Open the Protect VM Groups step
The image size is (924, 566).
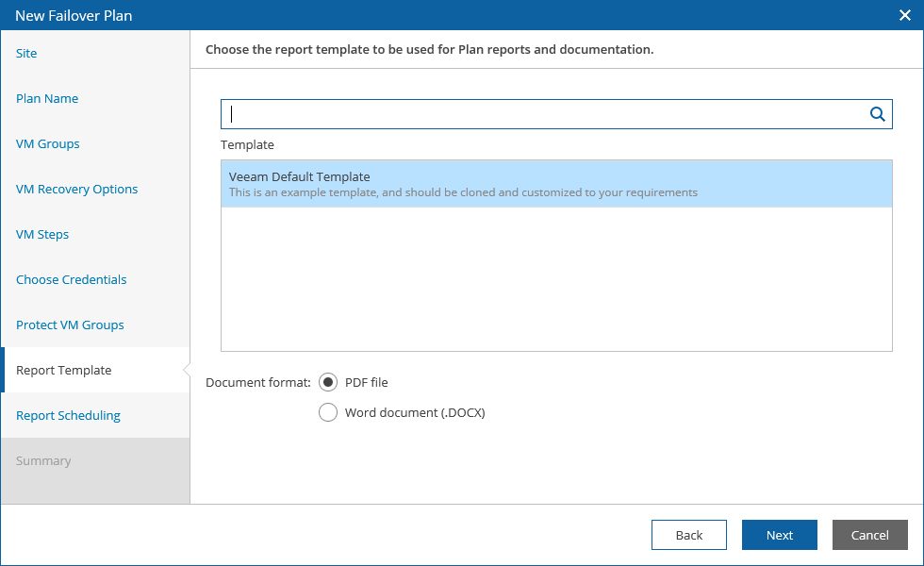70,325
